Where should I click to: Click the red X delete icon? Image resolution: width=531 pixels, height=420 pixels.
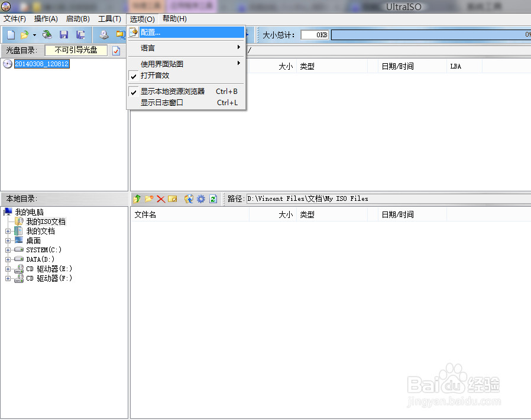point(161,199)
